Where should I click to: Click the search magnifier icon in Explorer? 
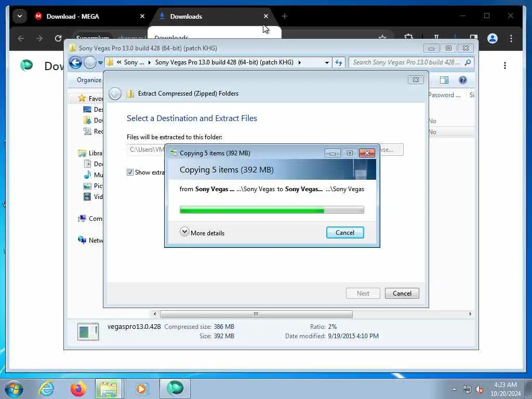coord(468,62)
